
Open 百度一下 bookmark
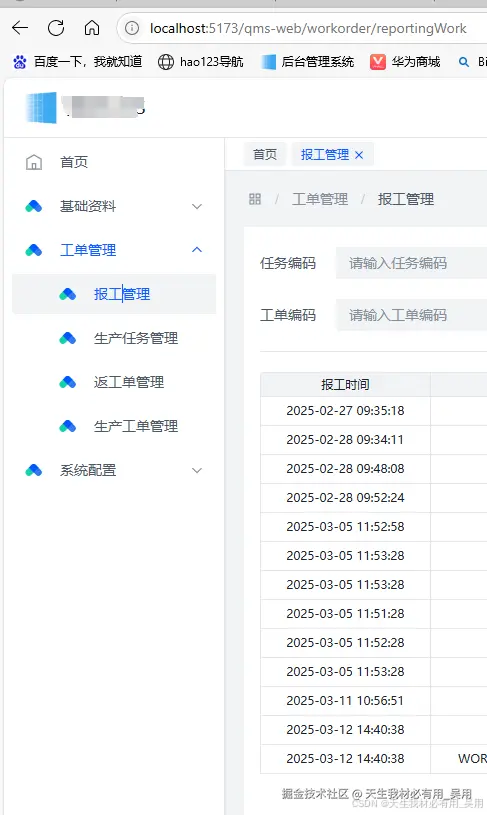pos(77,62)
